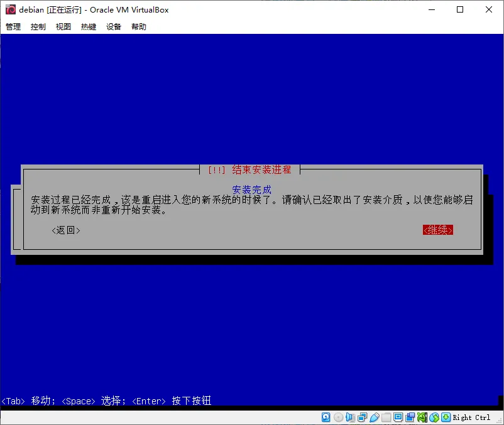Click the mouse integration status icon
The height and width of the screenshot is (425, 504).
(434, 417)
